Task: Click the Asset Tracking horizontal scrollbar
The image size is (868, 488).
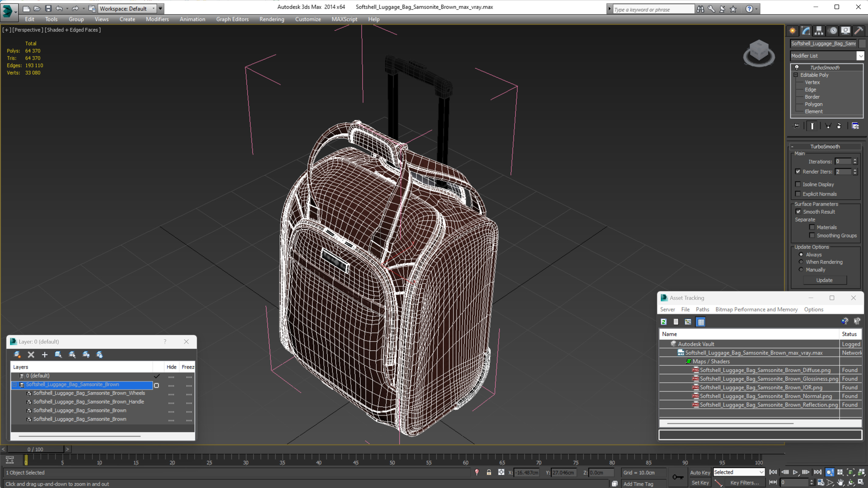Action: (730, 423)
